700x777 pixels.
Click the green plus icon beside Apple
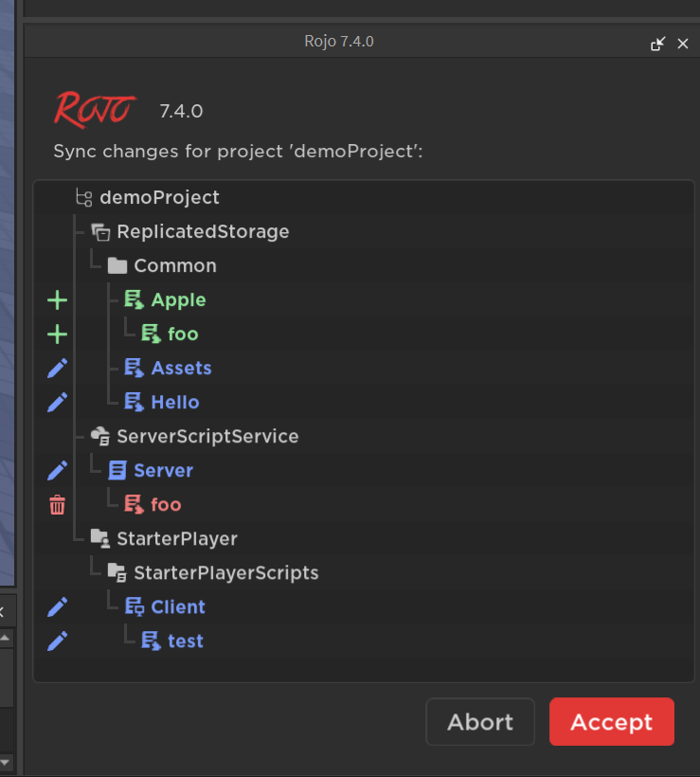pyautogui.click(x=58, y=300)
